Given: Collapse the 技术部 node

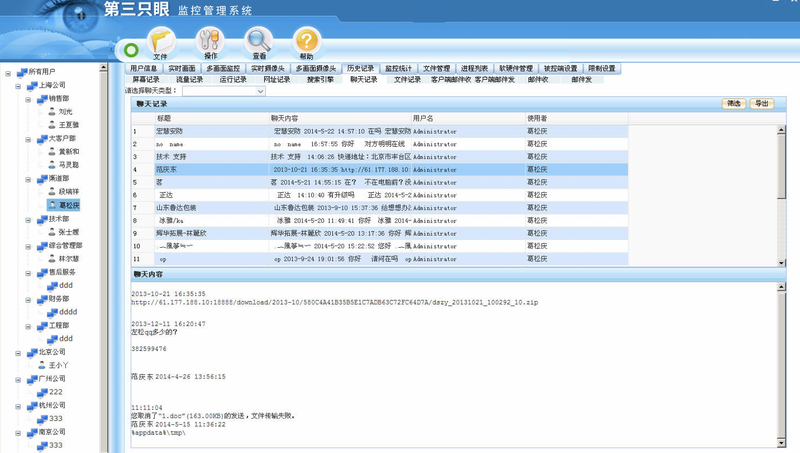Looking at the screenshot, I should pos(29,220).
